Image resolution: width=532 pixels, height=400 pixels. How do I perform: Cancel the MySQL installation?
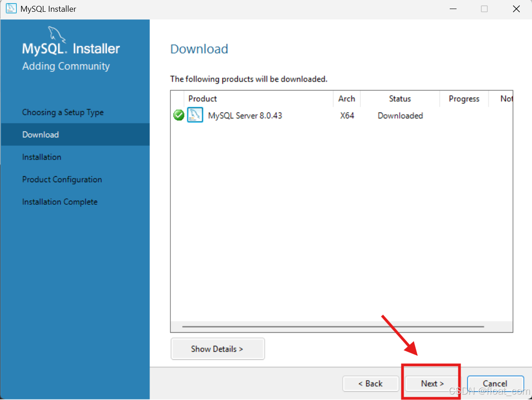click(x=495, y=383)
